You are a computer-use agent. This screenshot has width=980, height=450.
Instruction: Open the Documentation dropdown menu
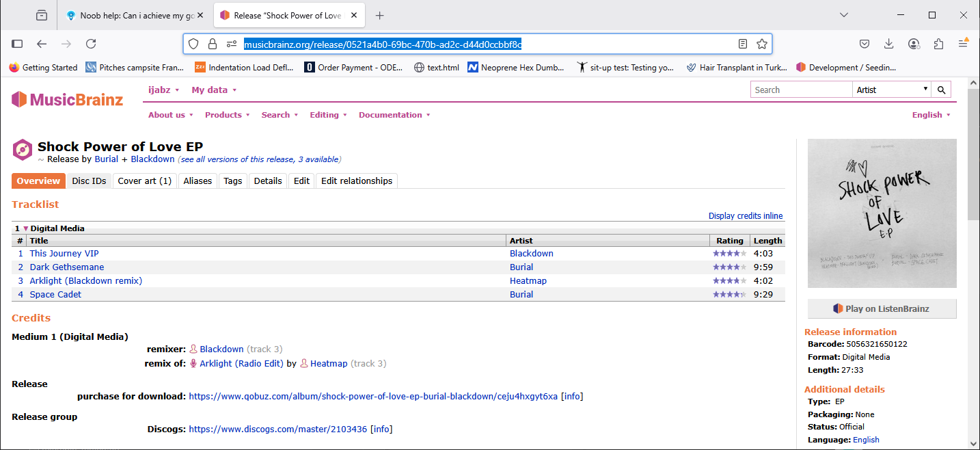click(395, 115)
